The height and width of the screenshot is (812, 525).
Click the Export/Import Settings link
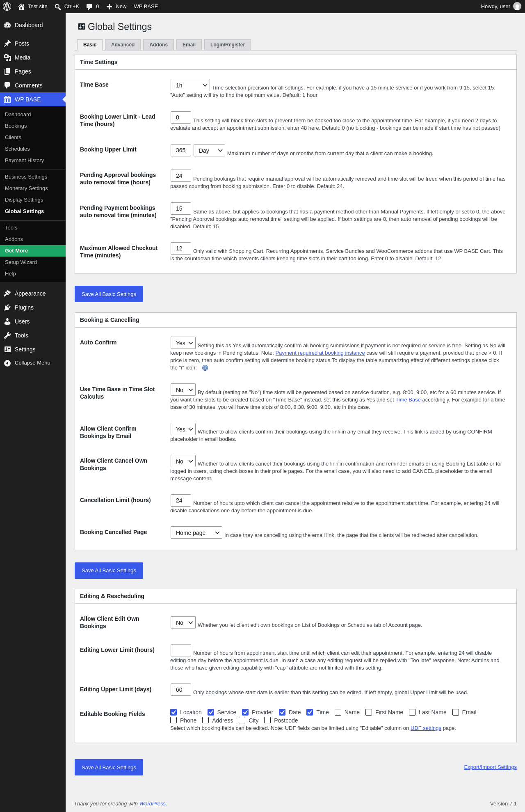(490, 767)
